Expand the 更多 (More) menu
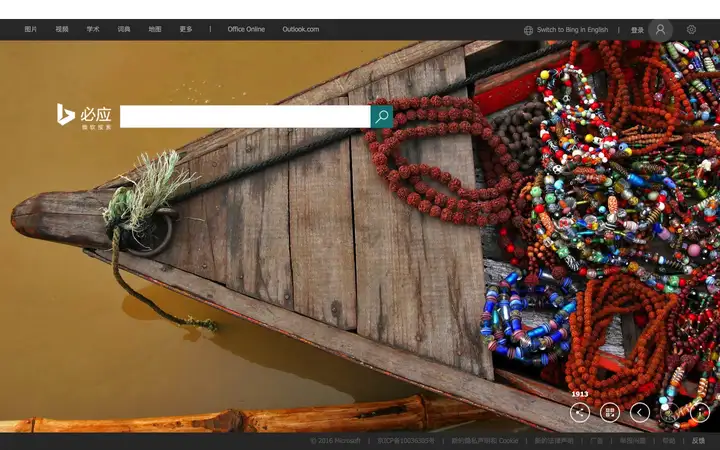The width and height of the screenshot is (720, 450). 186,29
